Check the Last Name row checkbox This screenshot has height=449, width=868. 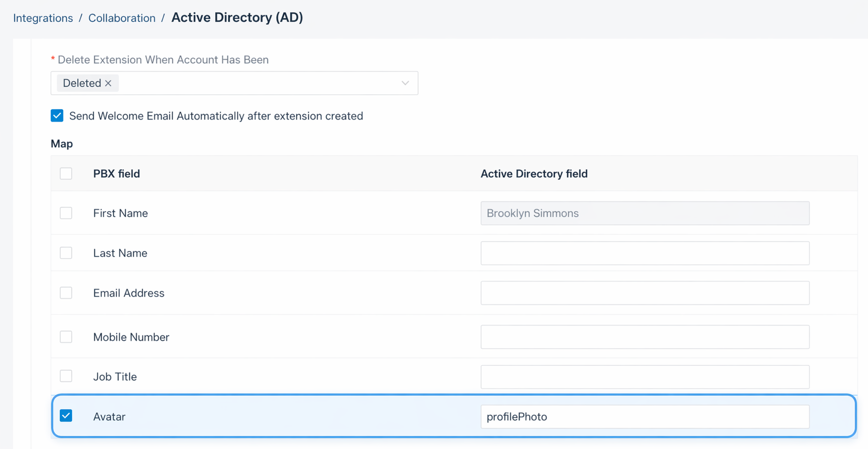(66, 253)
